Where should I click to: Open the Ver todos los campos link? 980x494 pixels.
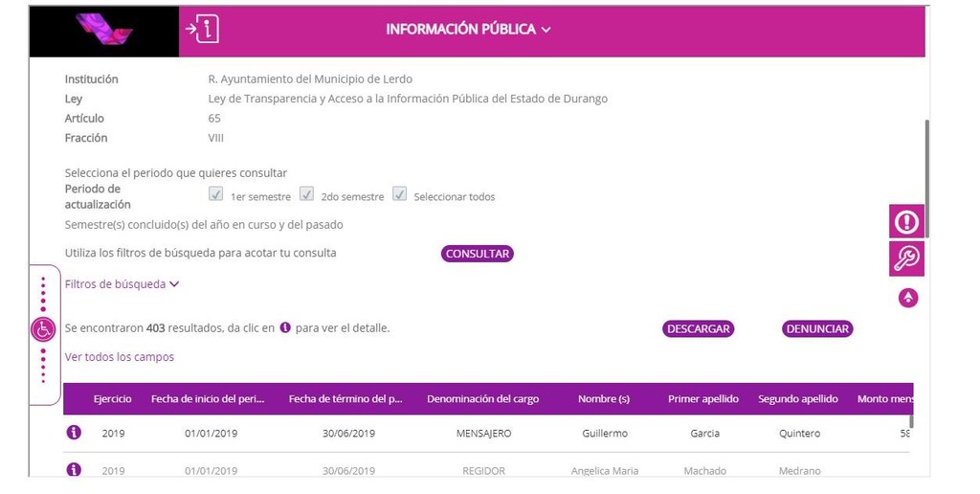point(120,357)
